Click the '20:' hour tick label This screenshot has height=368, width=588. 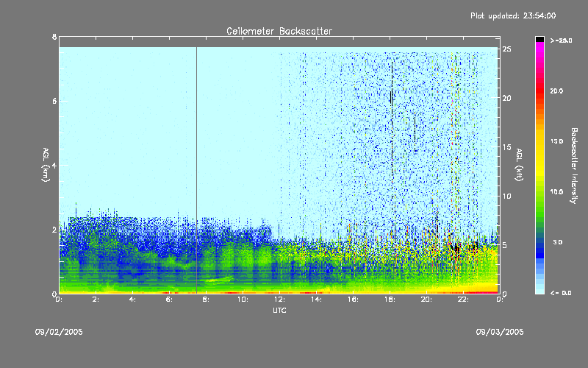point(426,300)
